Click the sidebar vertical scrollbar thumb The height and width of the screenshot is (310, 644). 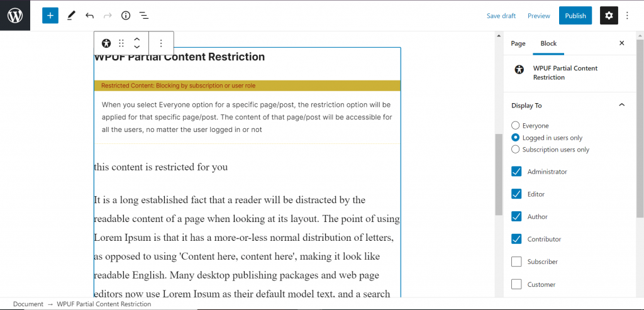(640, 128)
